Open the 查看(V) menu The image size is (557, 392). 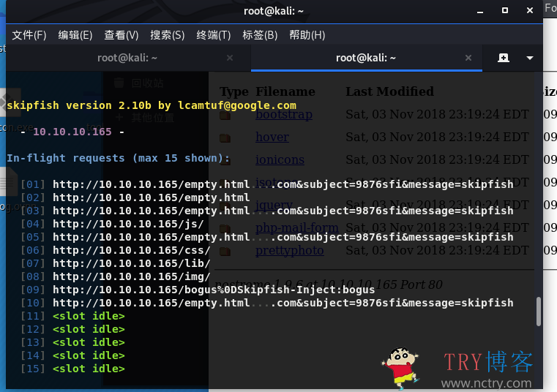point(122,35)
